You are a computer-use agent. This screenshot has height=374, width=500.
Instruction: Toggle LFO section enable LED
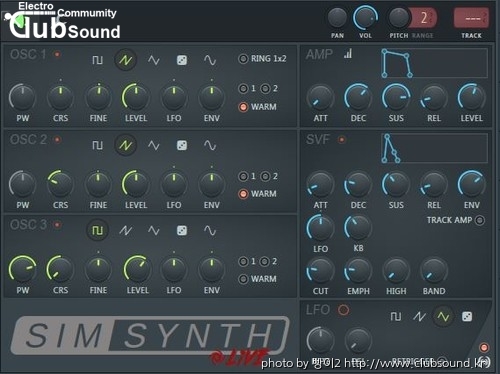tap(343, 310)
